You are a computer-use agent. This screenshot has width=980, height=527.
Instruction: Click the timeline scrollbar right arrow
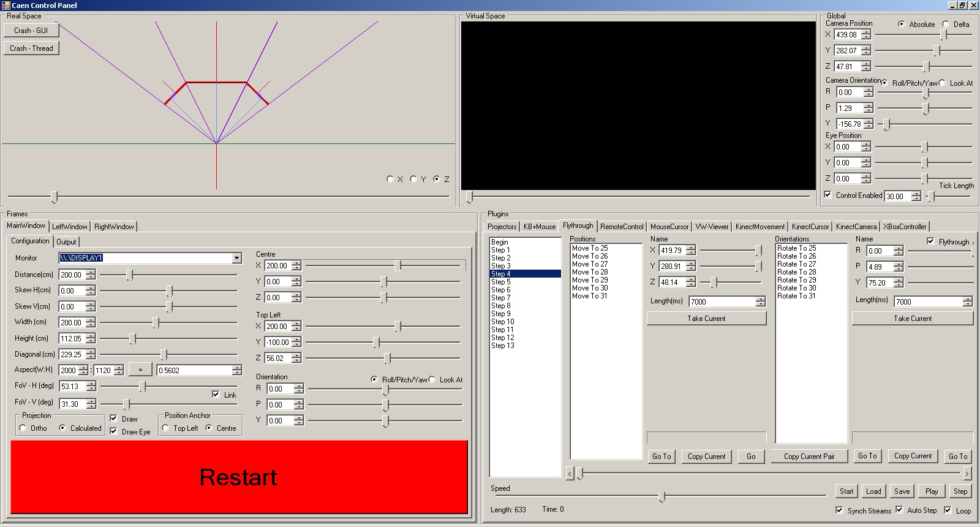(x=967, y=474)
